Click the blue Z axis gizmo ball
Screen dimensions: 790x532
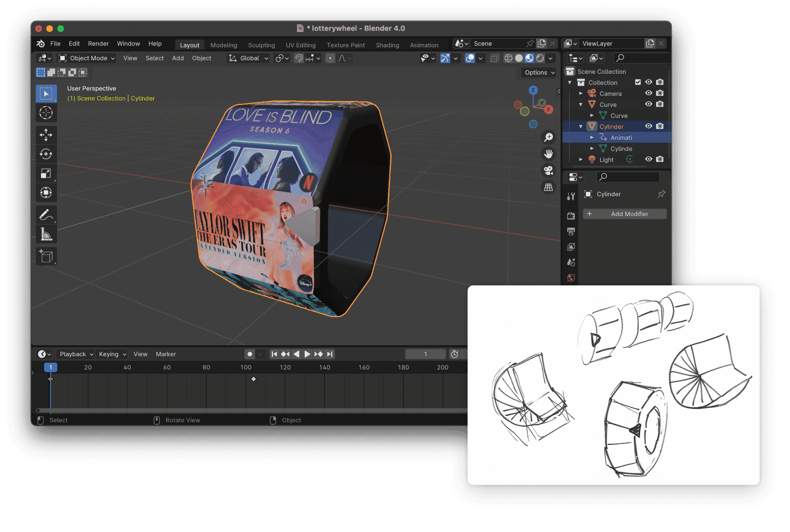533,90
